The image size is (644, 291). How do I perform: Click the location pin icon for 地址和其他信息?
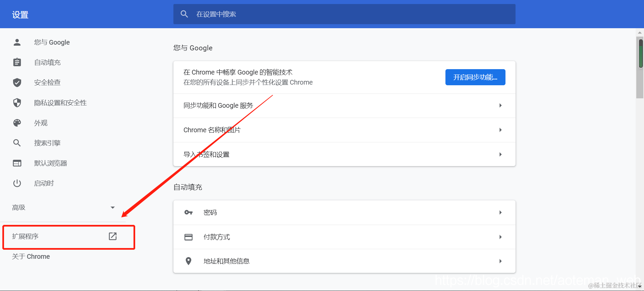pyautogui.click(x=189, y=261)
